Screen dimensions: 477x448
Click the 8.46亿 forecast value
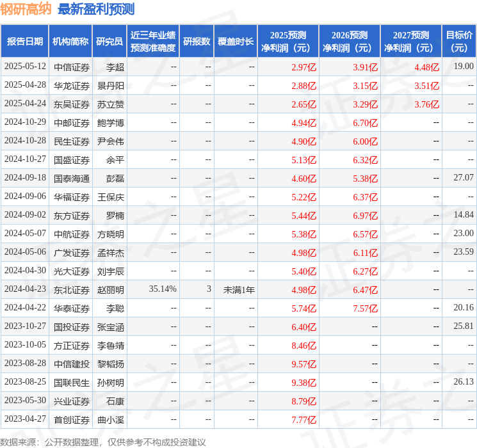(x=303, y=346)
